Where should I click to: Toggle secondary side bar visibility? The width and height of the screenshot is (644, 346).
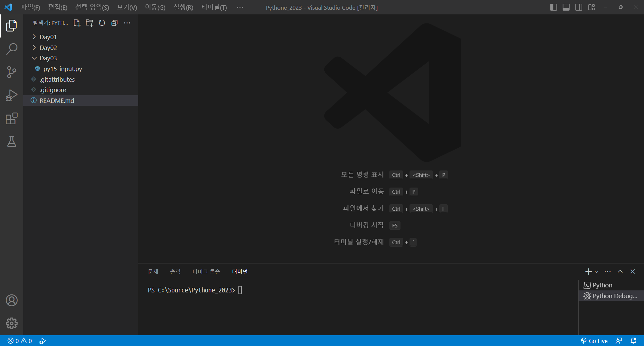click(x=579, y=7)
